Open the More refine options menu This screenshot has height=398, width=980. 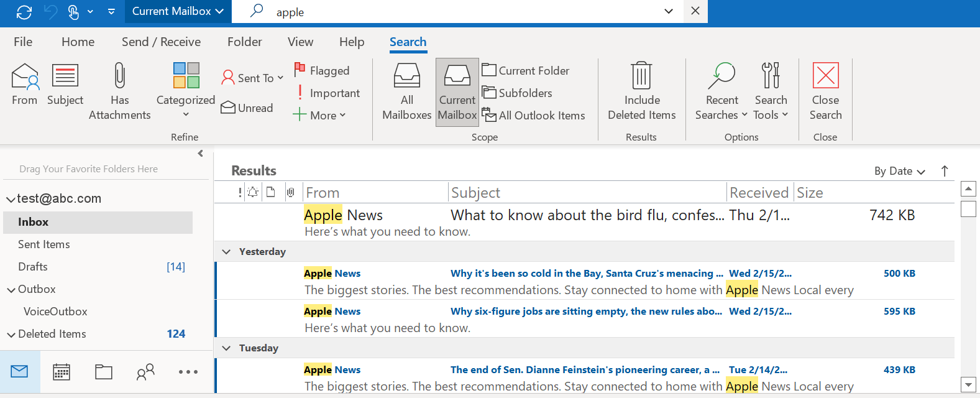coord(319,115)
